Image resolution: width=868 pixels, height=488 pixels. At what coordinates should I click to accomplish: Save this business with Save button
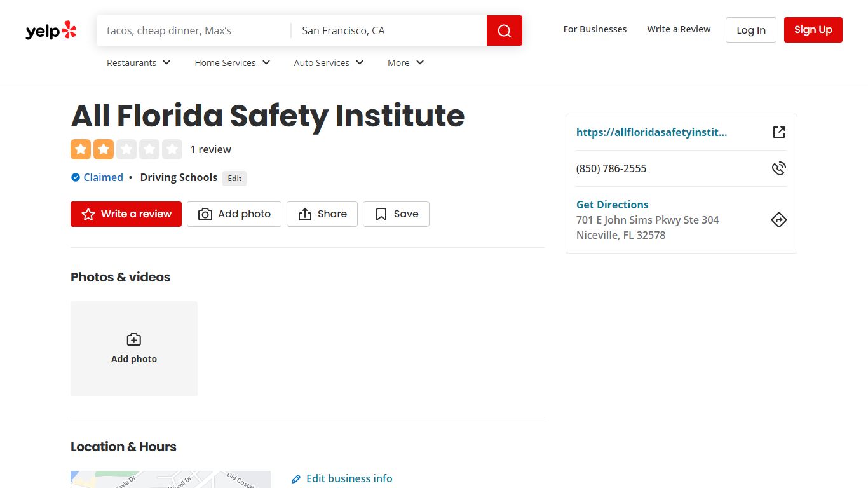[396, 214]
